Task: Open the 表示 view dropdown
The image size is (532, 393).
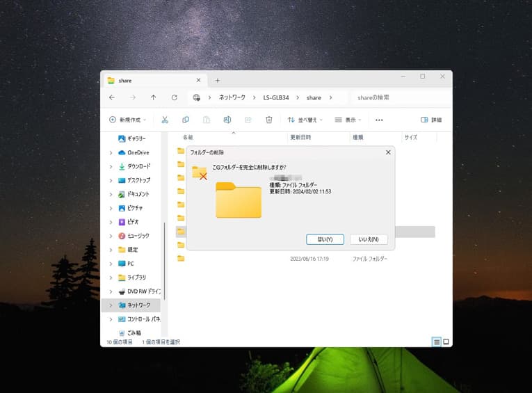Action: (x=348, y=120)
